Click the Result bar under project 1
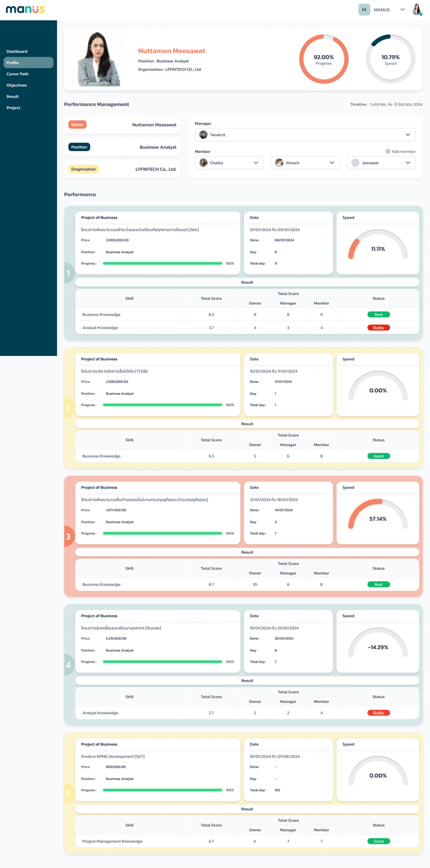 (x=247, y=283)
